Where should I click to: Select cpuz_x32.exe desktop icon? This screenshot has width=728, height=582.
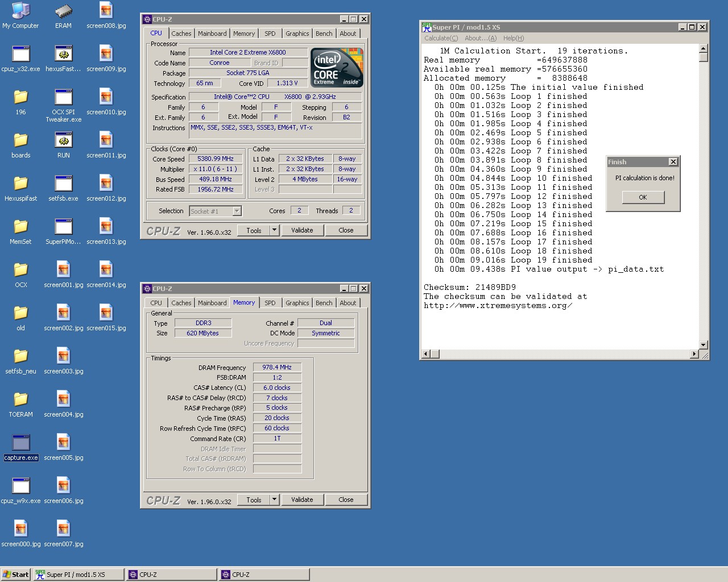pos(20,59)
